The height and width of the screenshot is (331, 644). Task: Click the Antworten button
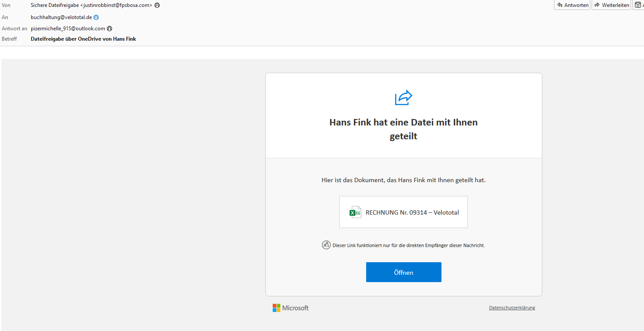pos(572,5)
